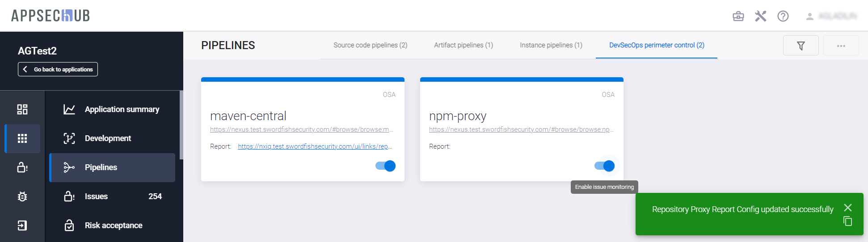
Task: Open the user account menu
Action: coord(831,17)
